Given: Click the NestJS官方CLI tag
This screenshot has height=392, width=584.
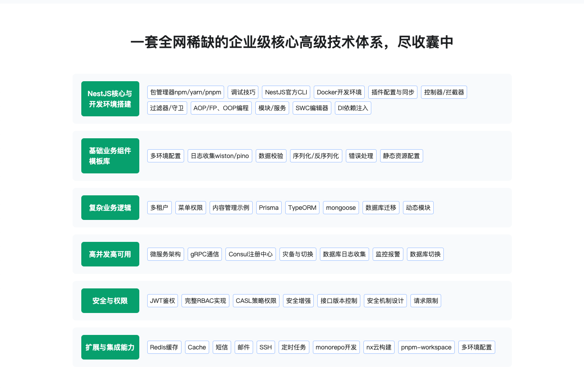Looking at the screenshot, I should [286, 92].
